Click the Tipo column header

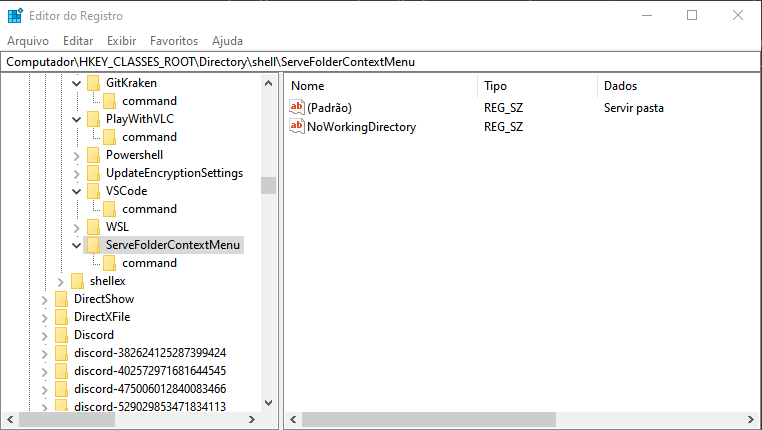pos(537,86)
